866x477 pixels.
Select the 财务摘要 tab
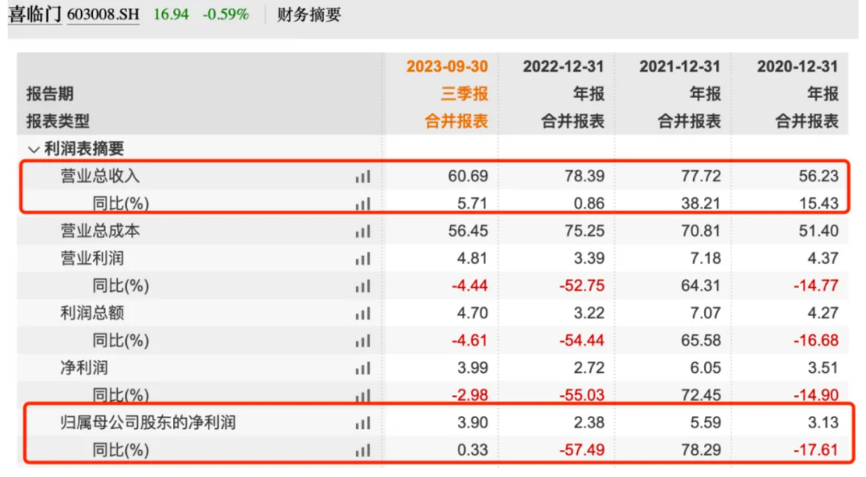pyautogui.click(x=309, y=15)
